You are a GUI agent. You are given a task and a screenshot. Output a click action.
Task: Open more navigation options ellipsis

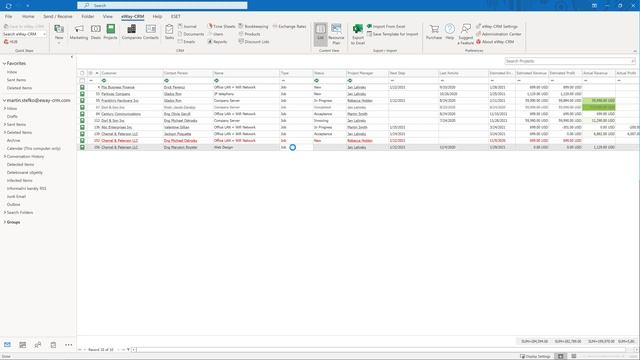69,345
